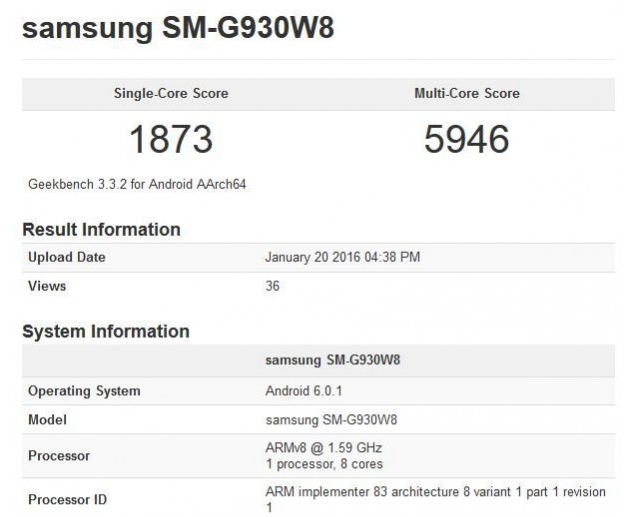Click the Upload Date row label
This screenshot has height=517, width=639.
[x=66, y=257]
